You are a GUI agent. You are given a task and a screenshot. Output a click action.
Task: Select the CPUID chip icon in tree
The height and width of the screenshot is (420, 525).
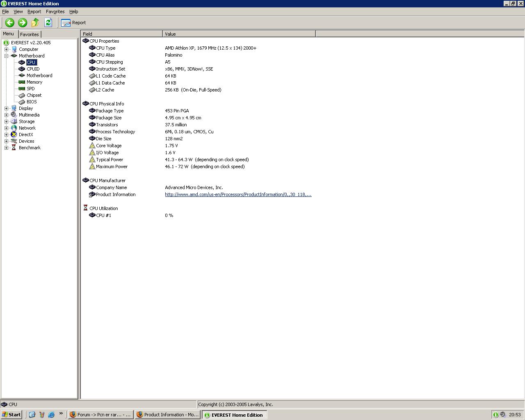[x=22, y=69]
